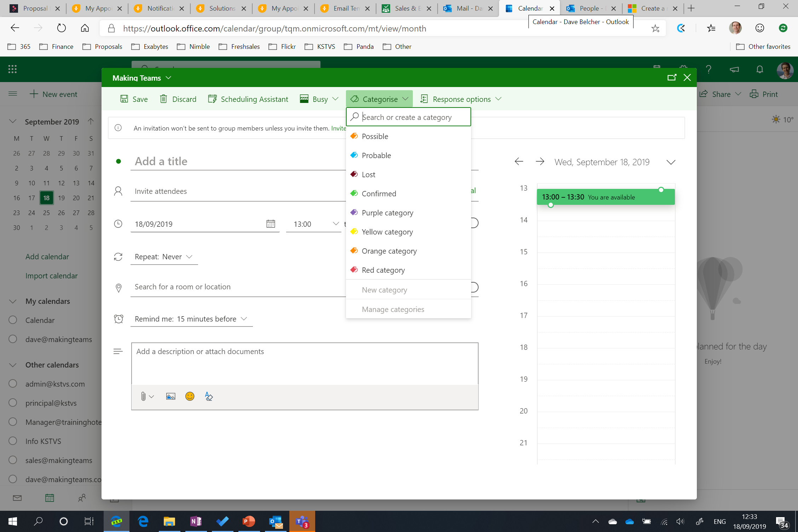Click the Discard changes icon
The height and width of the screenshot is (532, 798).
(x=163, y=99)
